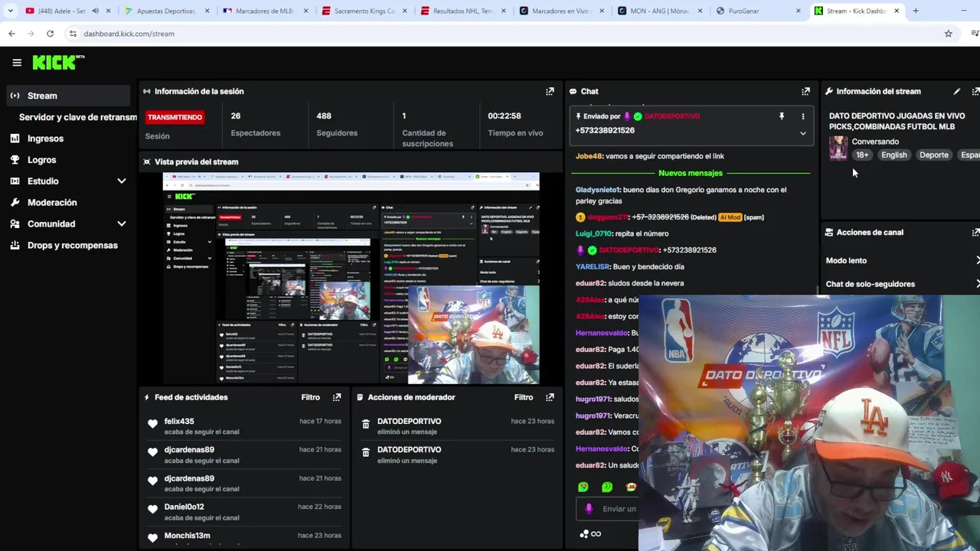Bookmark this page with star icon
This screenshot has width=980, height=551.
[x=948, y=34]
